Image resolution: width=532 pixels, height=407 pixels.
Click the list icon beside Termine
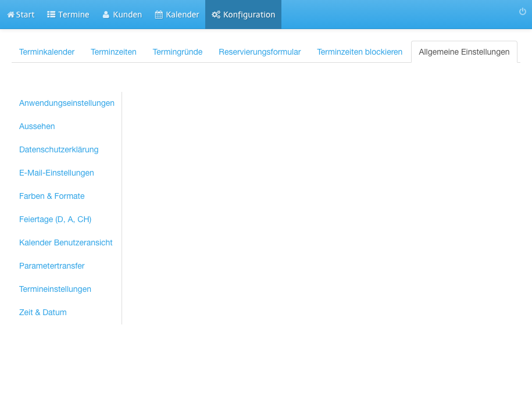pos(51,15)
